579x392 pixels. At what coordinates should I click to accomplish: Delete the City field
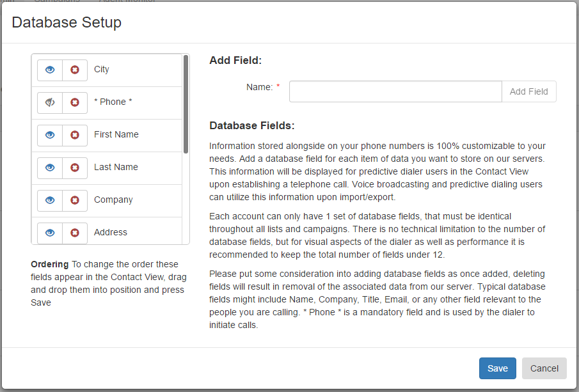click(x=75, y=70)
